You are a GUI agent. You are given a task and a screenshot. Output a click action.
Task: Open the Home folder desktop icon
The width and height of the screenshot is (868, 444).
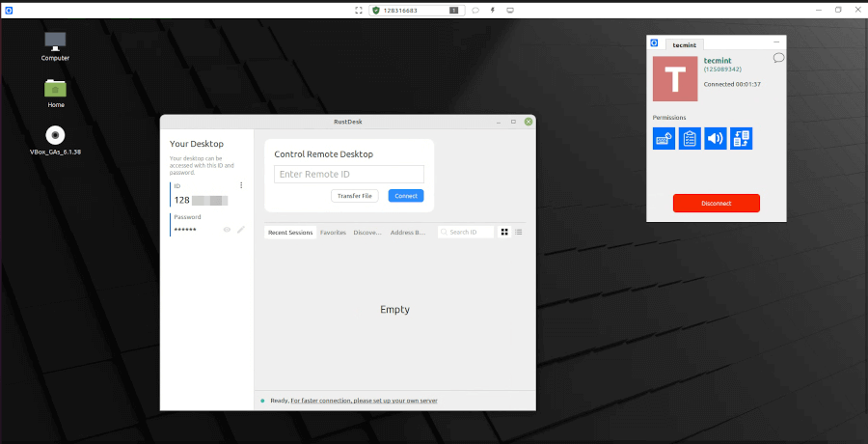click(x=55, y=93)
